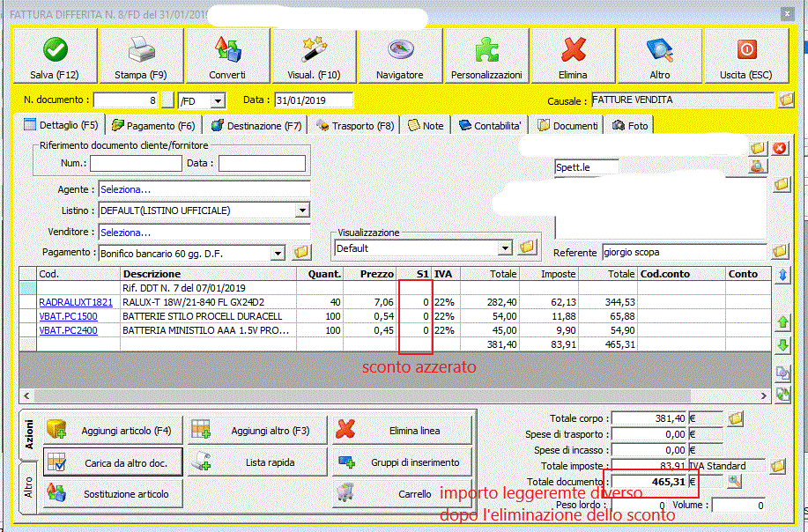The height and width of the screenshot is (532, 808).
Task: Select the vertical Azioni tab
Action: (29, 435)
